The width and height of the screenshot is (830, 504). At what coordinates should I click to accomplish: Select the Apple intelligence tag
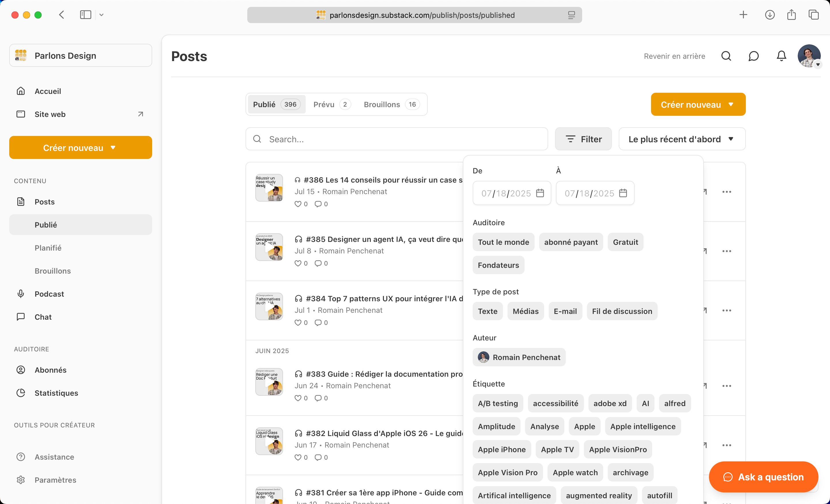coord(643,426)
